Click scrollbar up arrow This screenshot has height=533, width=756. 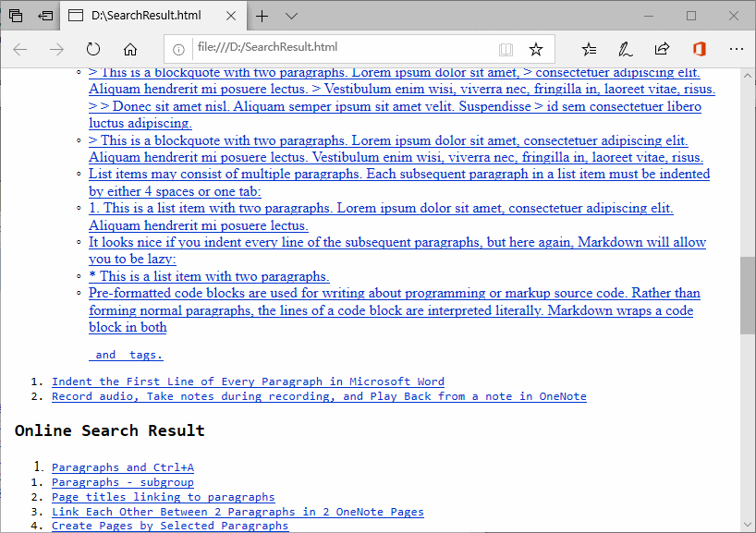click(x=748, y=76)
